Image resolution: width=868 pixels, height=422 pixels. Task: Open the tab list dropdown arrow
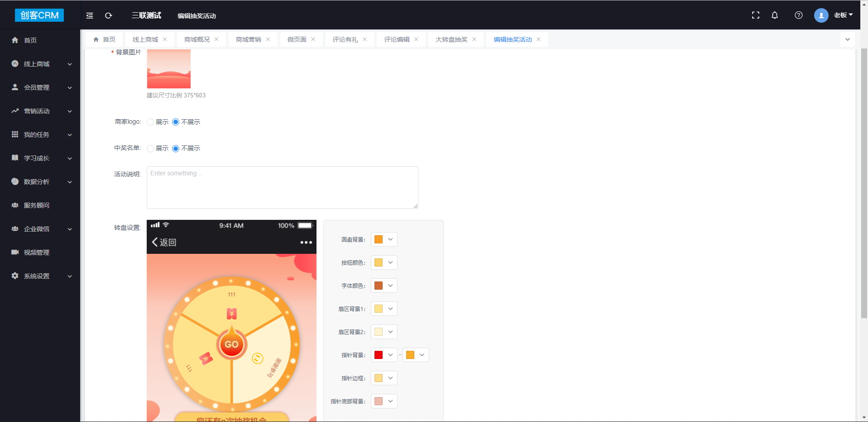[x=848, y=39]
